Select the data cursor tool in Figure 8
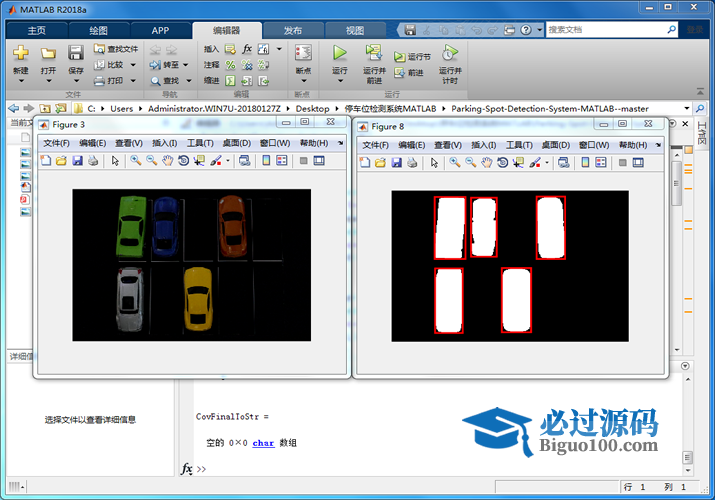 519,162
